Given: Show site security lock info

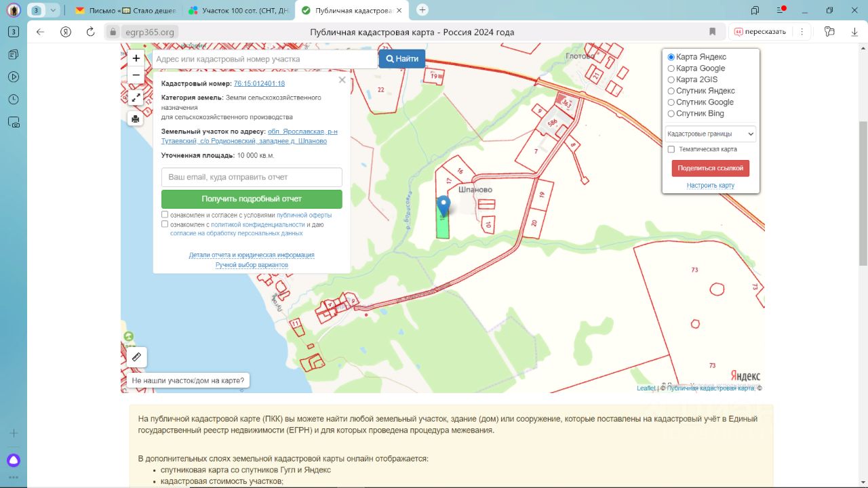Looking at the screenshot, I should click(113, 32).
